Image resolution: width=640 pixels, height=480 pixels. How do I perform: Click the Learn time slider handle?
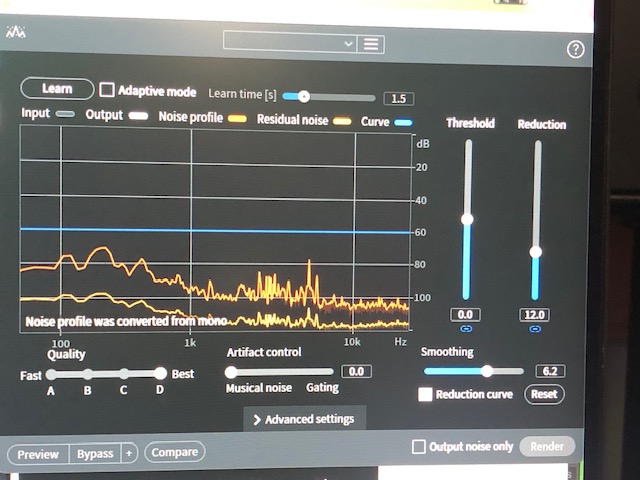point(303,96)
